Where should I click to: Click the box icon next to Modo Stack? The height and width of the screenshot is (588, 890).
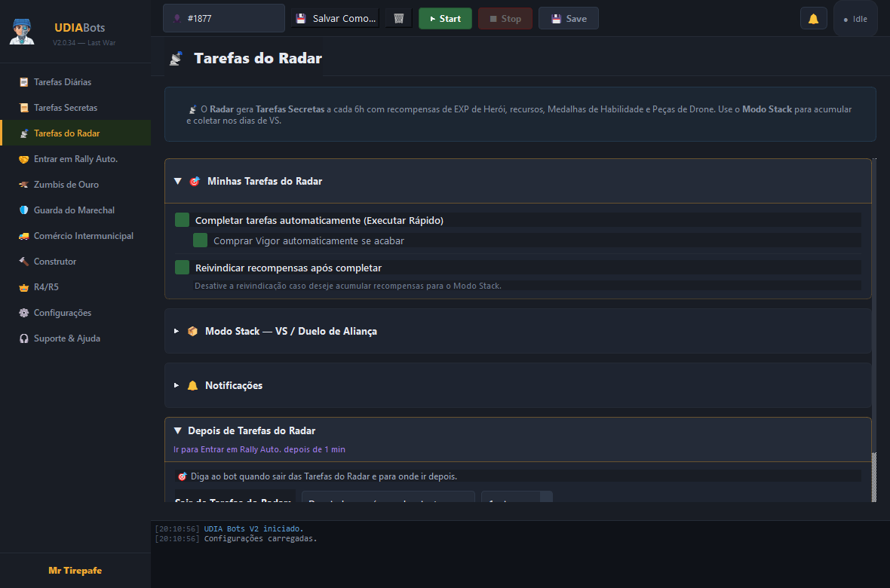pos(192,331)
